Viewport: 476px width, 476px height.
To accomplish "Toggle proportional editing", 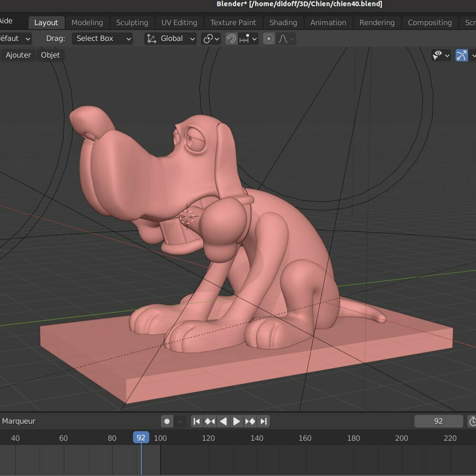I will pos(269,39).
